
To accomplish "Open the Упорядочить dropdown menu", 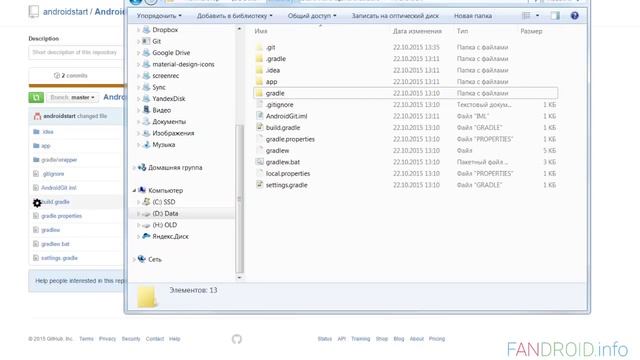I will pos(159,16).
